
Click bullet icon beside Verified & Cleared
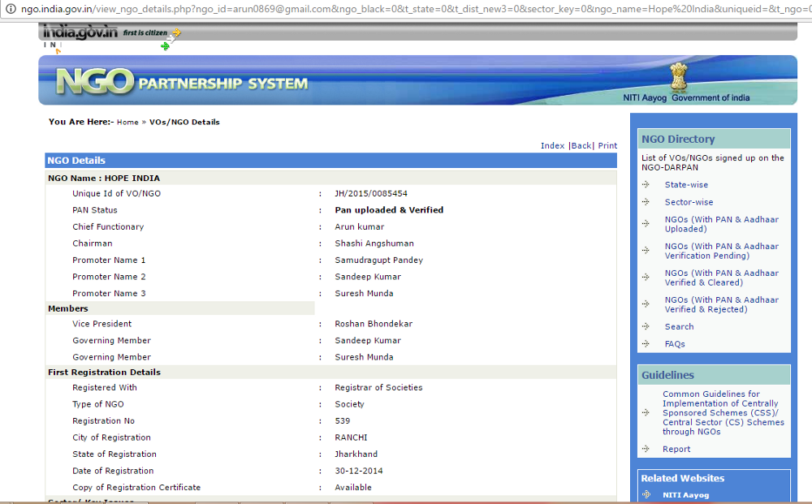point(646,278)
